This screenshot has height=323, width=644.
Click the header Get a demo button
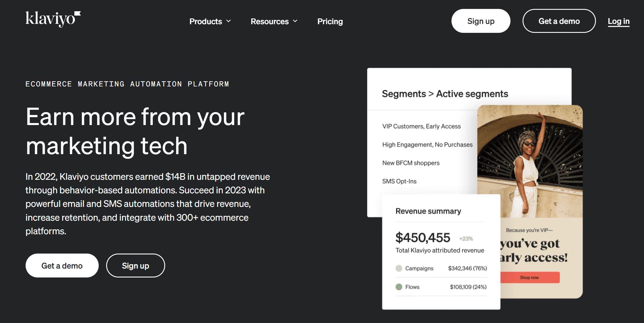[x=559, y=21]
